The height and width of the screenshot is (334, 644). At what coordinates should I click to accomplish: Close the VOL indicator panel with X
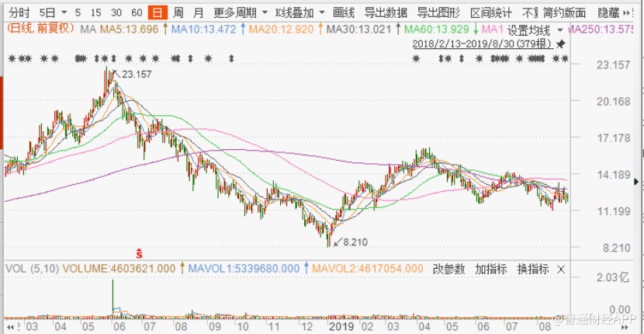pos(561,269)
